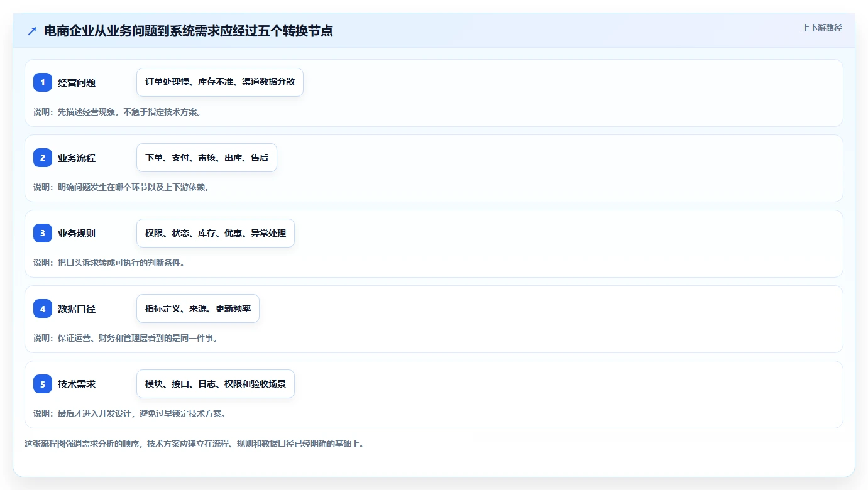Click the 业务流程 step label

click(x=77, y=158)
